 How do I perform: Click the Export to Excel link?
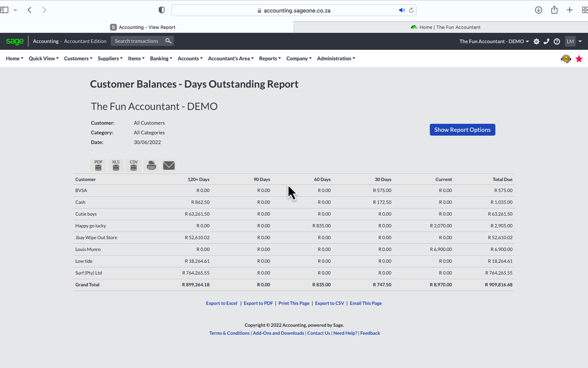coord(221,303)
